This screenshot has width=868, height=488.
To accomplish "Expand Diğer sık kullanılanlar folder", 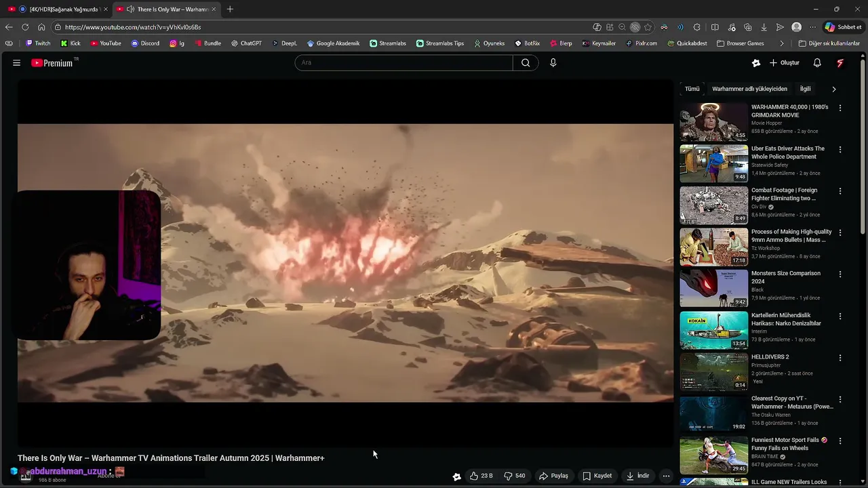I will click(x=829, y=43).
